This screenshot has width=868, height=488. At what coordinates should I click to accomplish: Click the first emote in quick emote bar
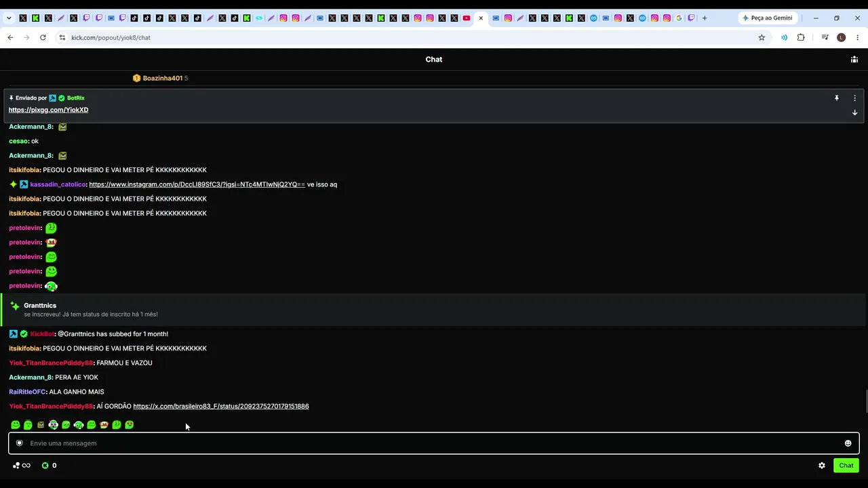(x=15, y=425)
